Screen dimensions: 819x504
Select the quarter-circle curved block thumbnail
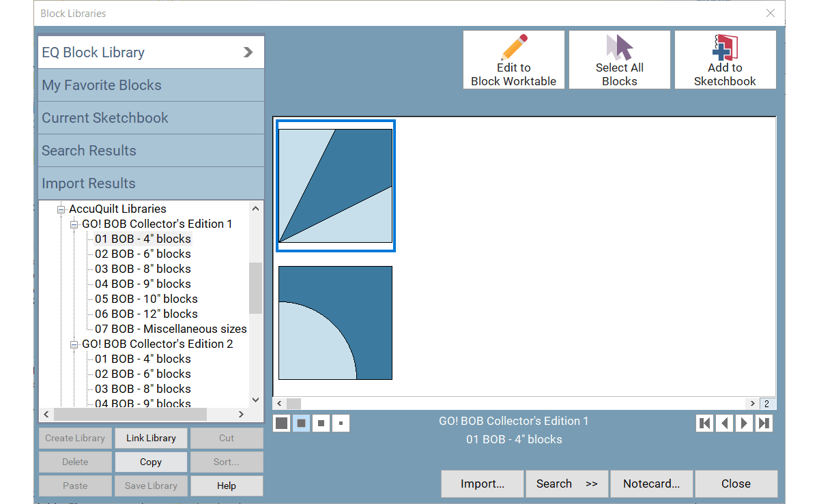pos(335,323)
